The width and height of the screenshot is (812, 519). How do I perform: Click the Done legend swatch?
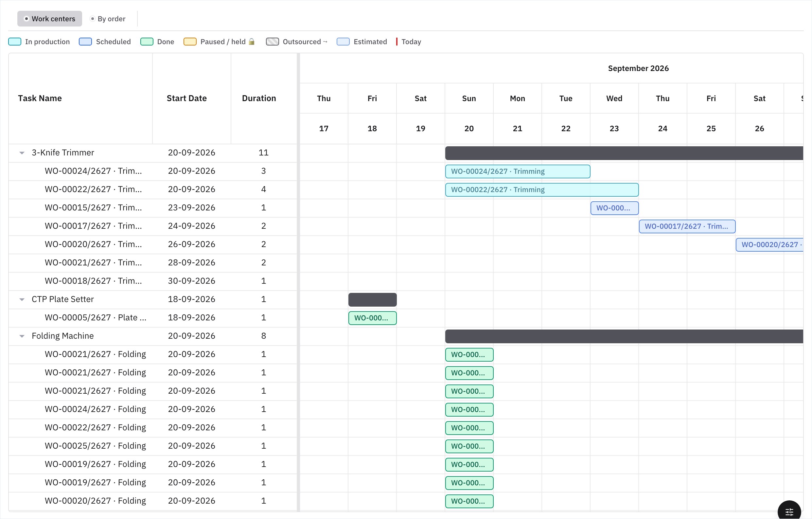(147, 42)
